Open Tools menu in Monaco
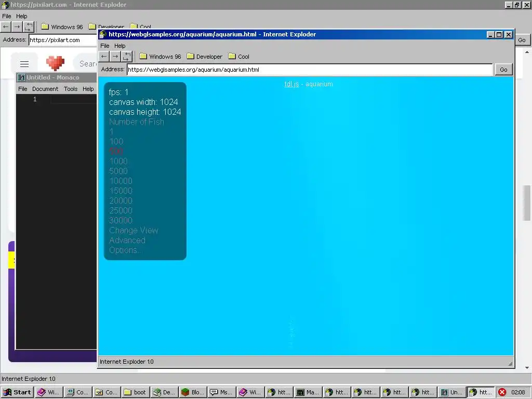Screen dimensions: 532x399 71,89
